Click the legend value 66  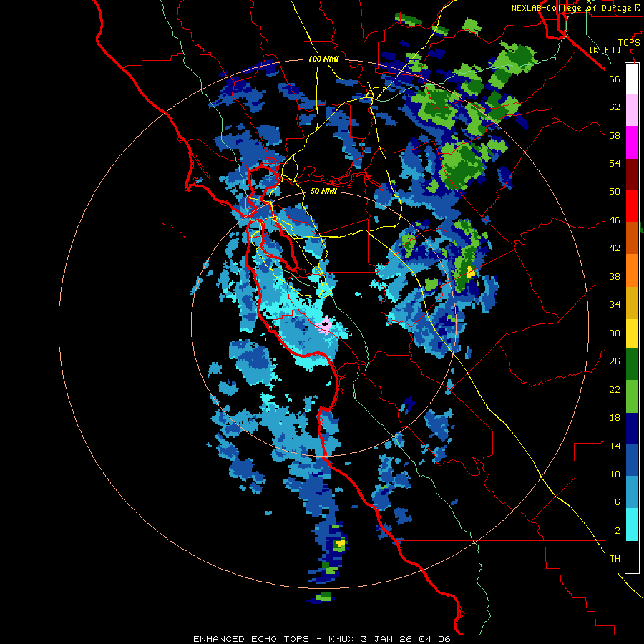[x=615, y=79]
